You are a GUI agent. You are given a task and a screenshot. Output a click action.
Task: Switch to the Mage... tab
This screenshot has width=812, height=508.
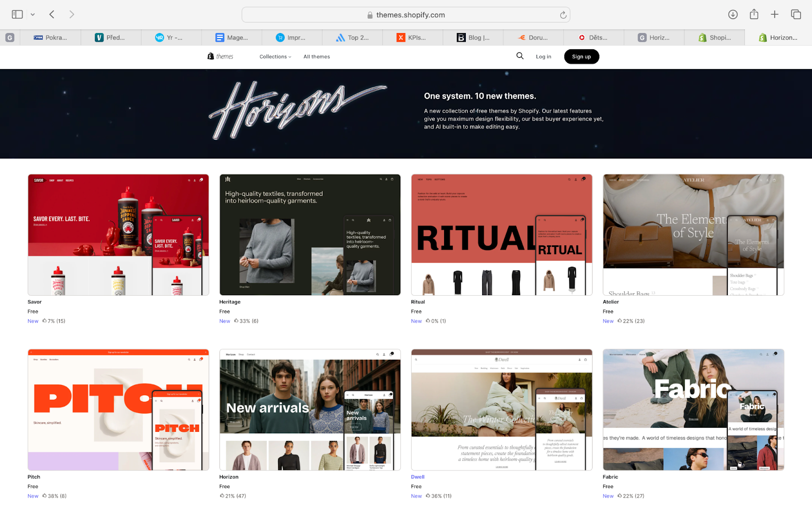pos(231,38)
